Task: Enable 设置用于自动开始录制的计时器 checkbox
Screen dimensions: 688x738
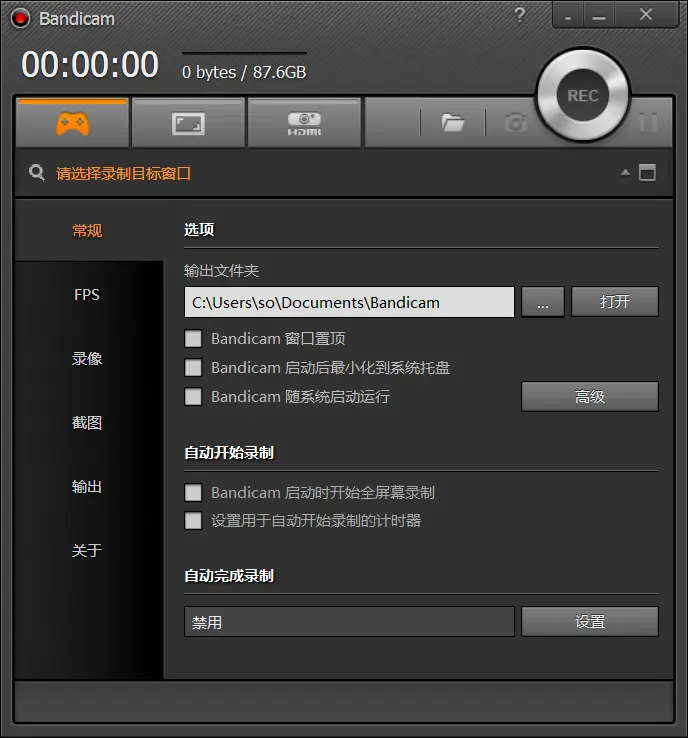Action: click(x=193, y=521)
